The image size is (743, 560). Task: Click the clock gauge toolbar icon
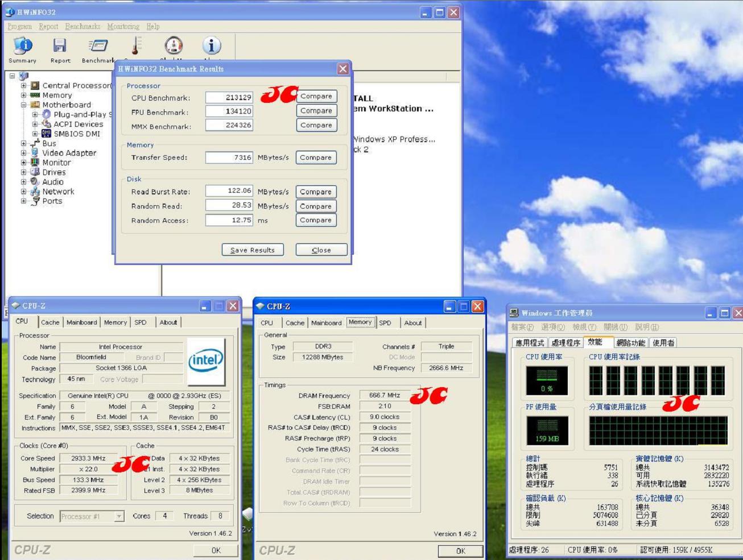pyautogui.click(x=174, y=45)
